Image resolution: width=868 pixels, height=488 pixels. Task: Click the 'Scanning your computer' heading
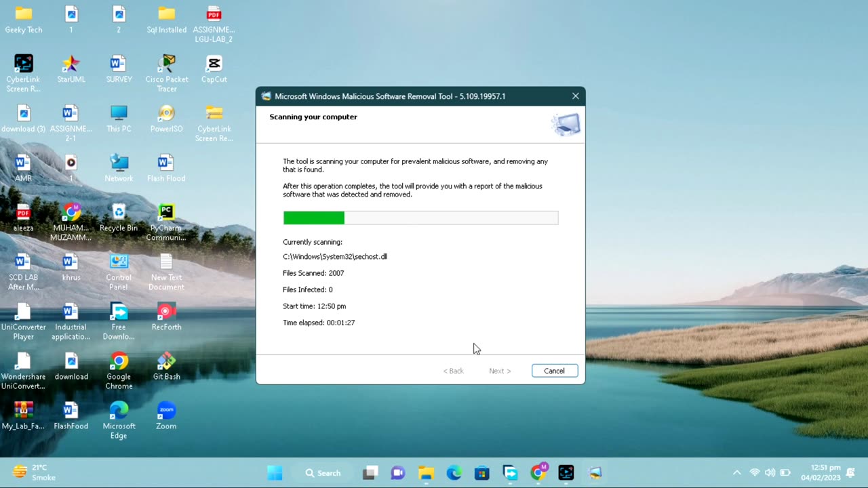313,117
